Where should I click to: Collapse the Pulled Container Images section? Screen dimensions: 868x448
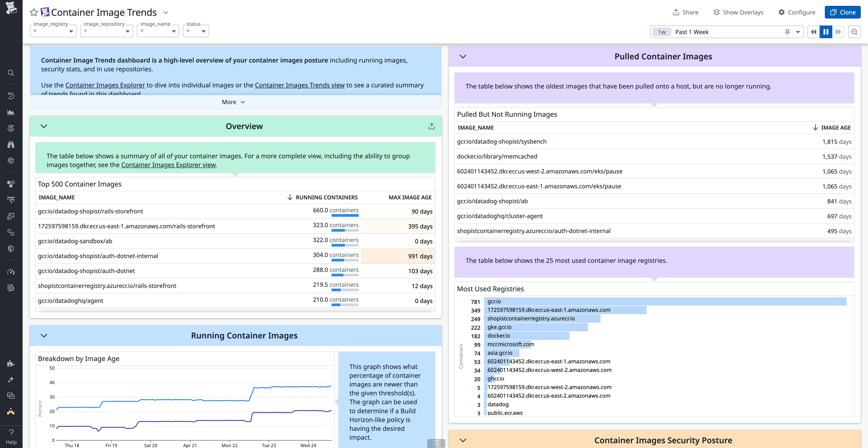click(463, 56)
